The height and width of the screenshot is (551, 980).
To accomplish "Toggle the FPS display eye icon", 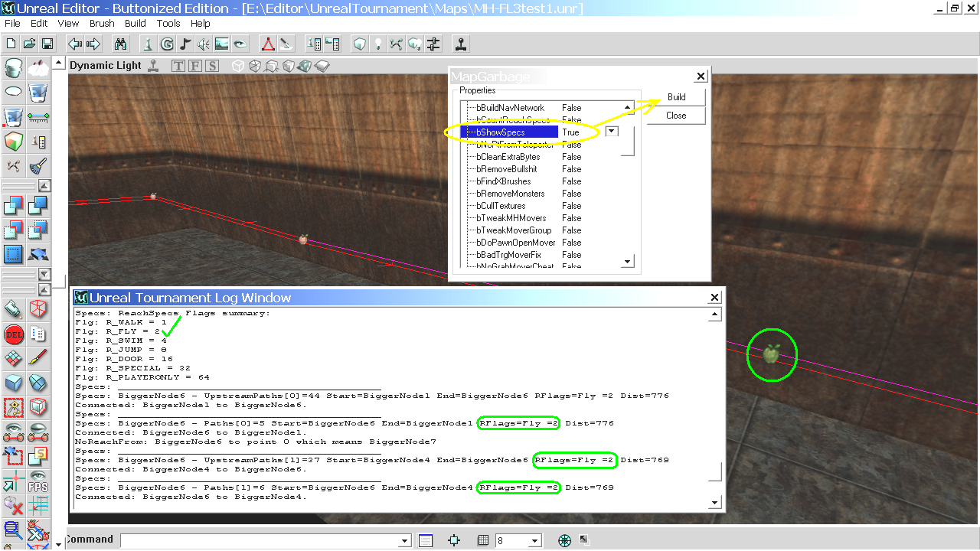I will pyautogui.click(x=38, y=481).
